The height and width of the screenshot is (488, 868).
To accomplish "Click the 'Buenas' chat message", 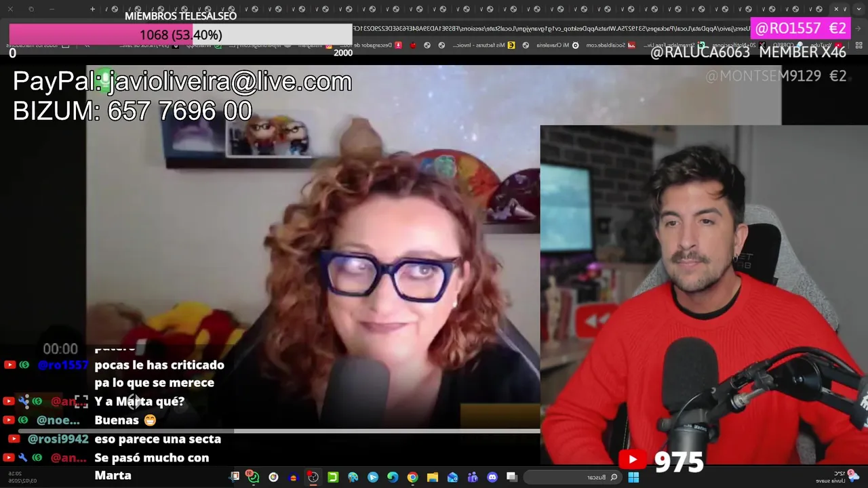I will [125, 420].
